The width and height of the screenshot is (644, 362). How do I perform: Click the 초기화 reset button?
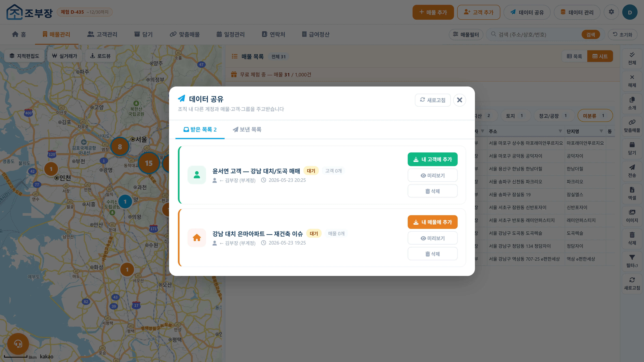pos(622,34)
